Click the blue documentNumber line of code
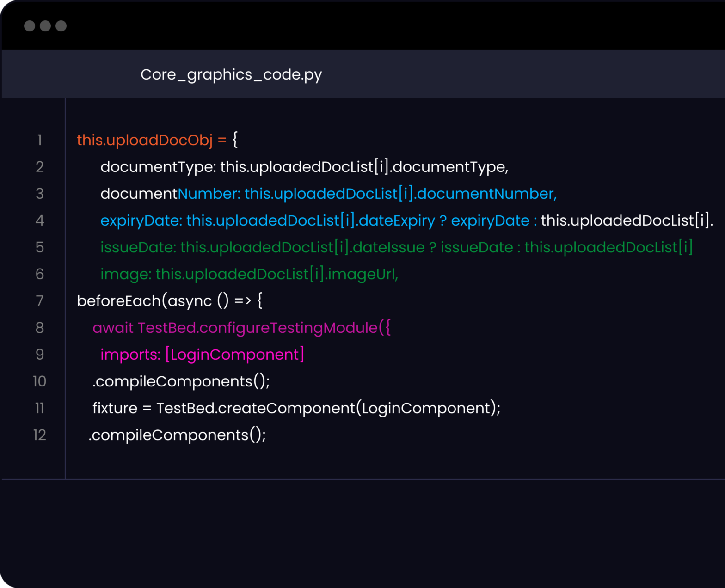The height and width of the screenshot is (588, 725). pyautogui.click(x=328, y=194)
